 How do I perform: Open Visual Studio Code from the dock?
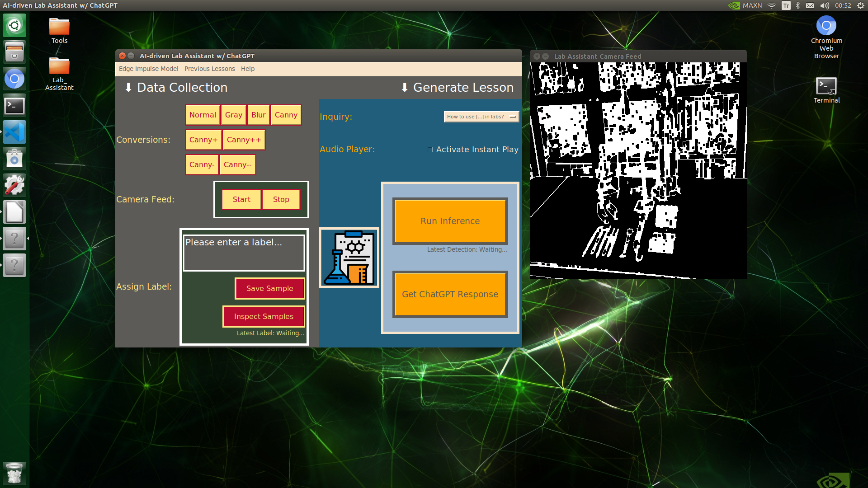[x=14, y=132]
